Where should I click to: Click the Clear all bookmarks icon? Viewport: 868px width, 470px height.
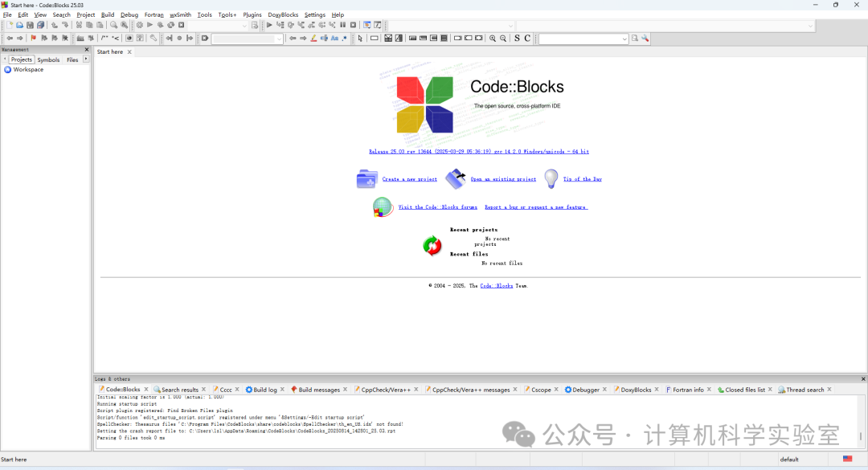[x=65, y=39]
